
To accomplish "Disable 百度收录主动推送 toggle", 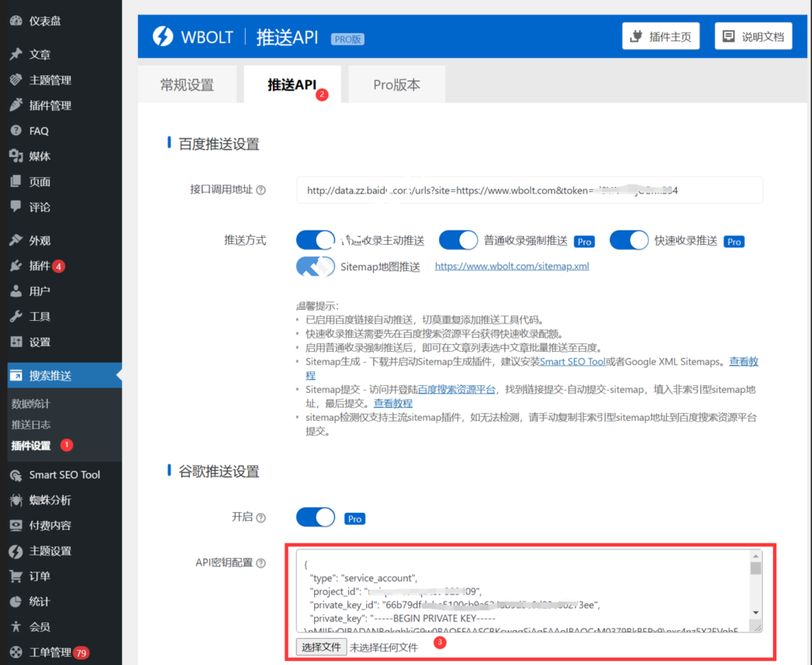I will [315, 239].
